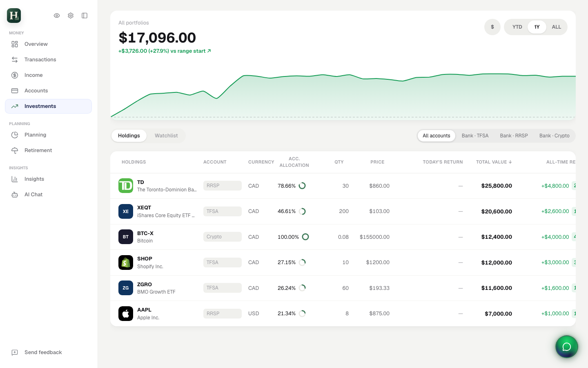The width and height of the screenshot is (588, 368).
Task: Click Account column header
Action: point(215,162)
